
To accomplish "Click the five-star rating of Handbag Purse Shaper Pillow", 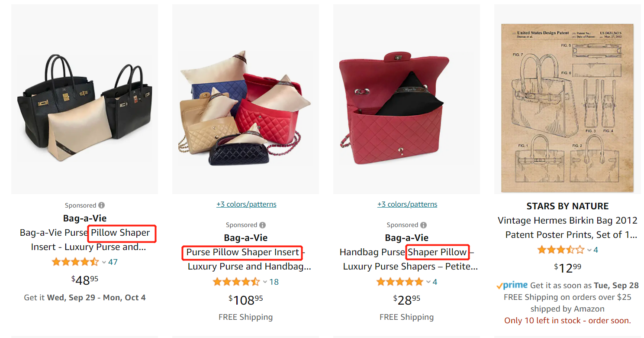I will (400, 282).
